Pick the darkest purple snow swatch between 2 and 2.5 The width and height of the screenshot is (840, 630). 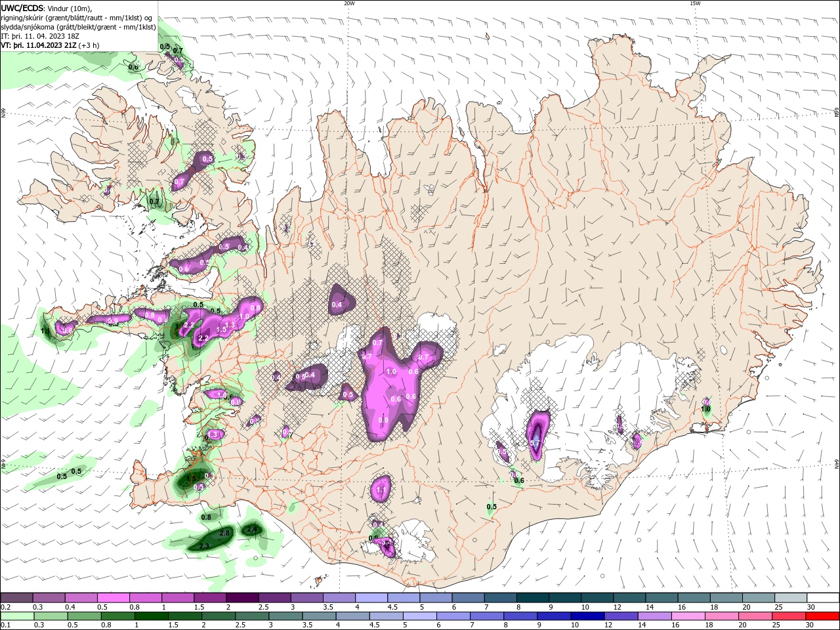[x=242, y=597]
